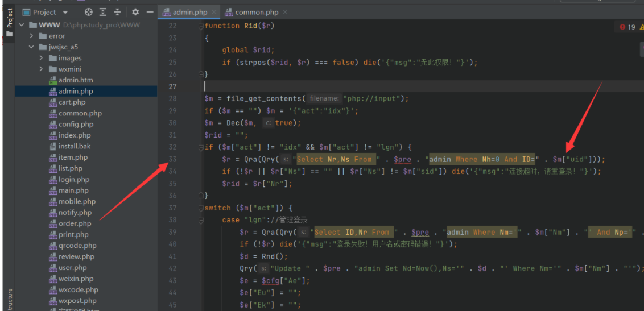This screenshot has height=311, width=644.
Task: Select item.php in the project tree
Action: (73, 157)
